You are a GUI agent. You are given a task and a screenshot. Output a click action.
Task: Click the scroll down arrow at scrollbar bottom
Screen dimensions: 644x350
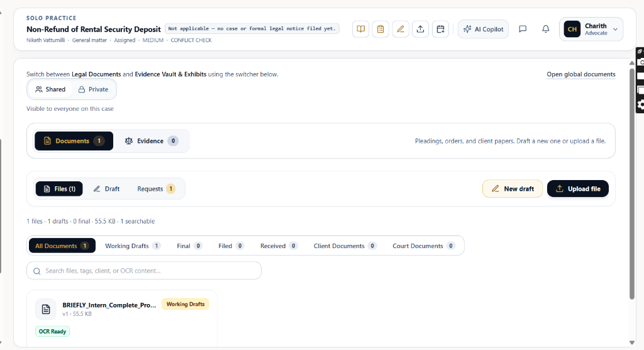pyautogui.click(x=631, y=342)
